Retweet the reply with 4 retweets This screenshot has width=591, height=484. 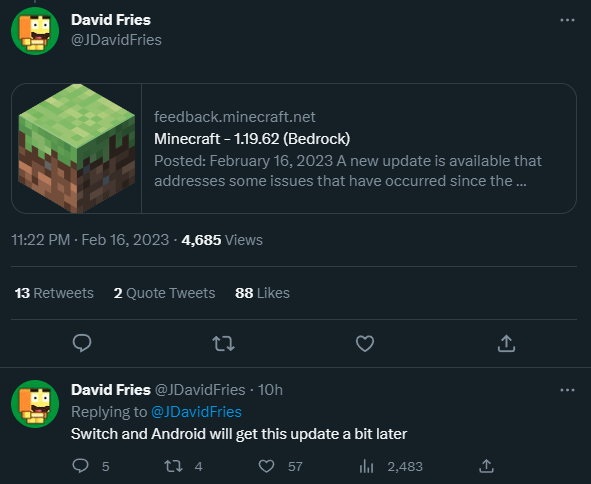tap(174, 466)
